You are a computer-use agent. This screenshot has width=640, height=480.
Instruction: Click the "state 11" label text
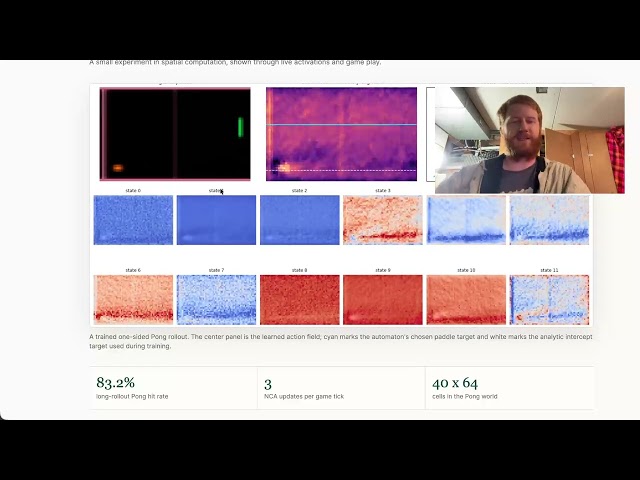pos(549,270)
